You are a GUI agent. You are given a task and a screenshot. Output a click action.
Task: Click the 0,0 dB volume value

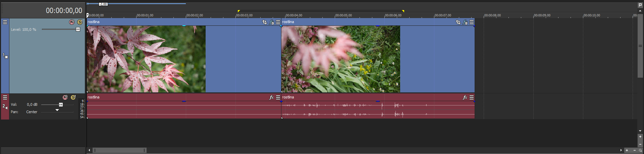(x=32, y=105)
